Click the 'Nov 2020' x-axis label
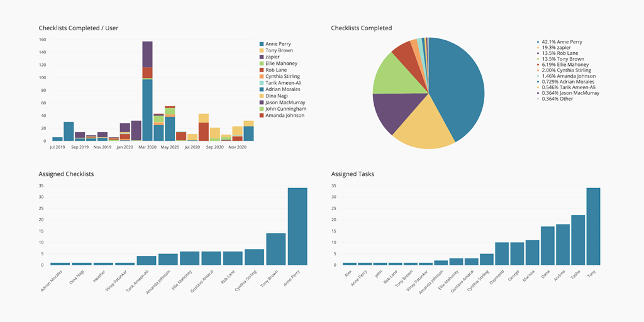The width and height of the screenshot is (644, 322). [237, 147]
